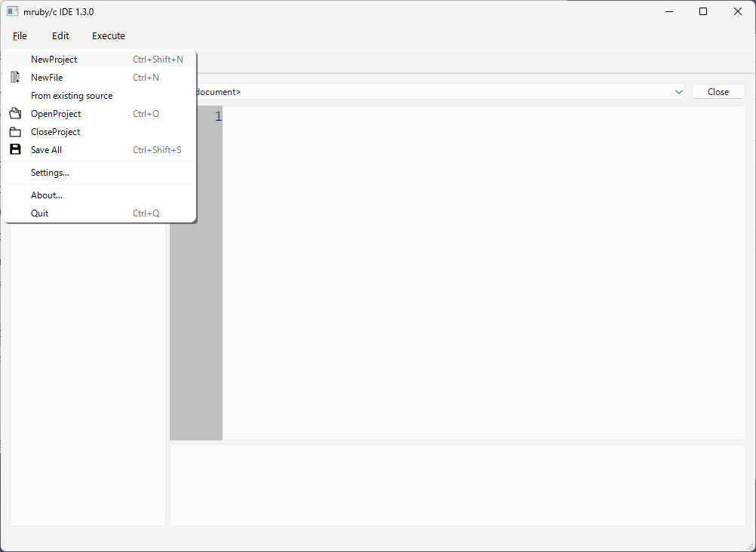Choose Quit from the File menu

pos(99,213)
